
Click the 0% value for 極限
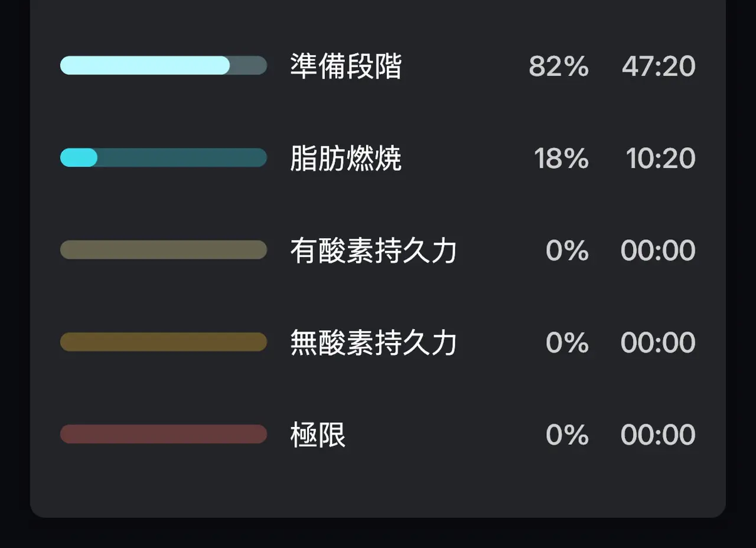pos(567,435)
